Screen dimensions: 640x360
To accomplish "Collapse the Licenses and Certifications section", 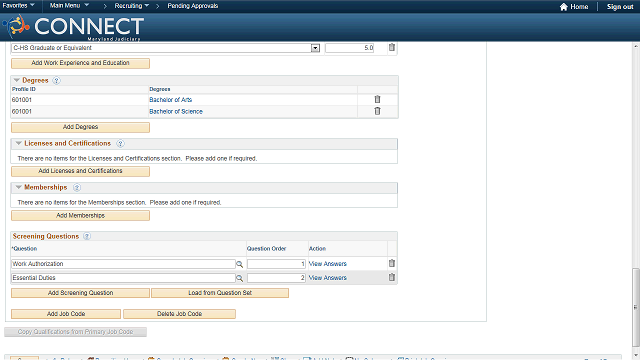I will coord(18,143).
